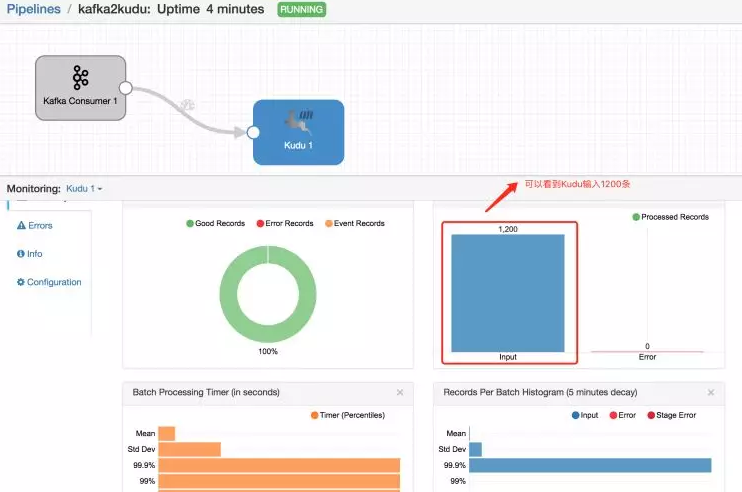
Task: Close the Batch Processing Timer panel
Action: pyautogui.click(x=400, y=393)
